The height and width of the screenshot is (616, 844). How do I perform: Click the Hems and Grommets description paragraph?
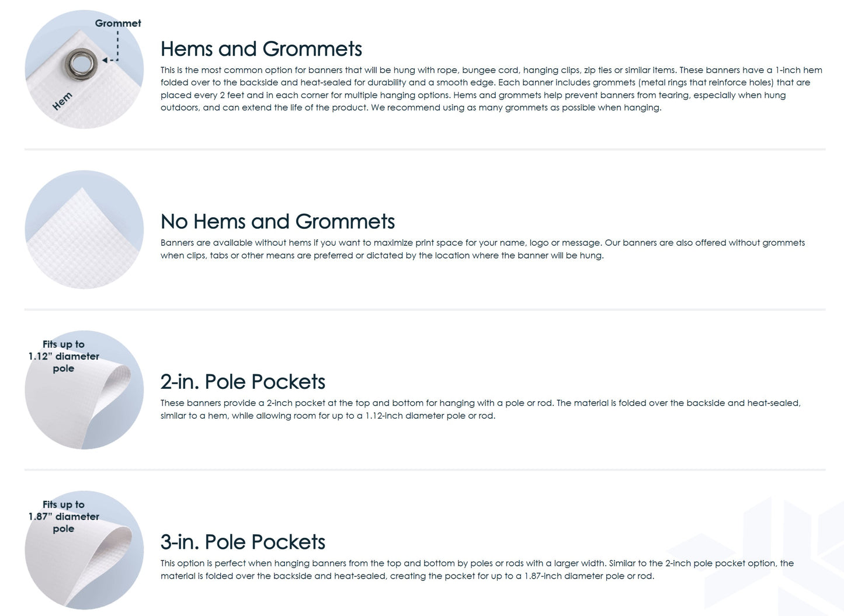[x=491, y=89]
